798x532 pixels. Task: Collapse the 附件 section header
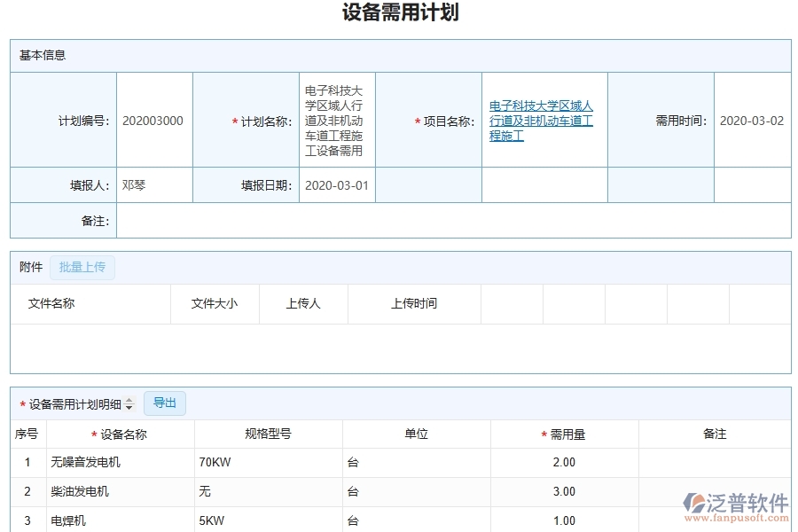point(30,267)
